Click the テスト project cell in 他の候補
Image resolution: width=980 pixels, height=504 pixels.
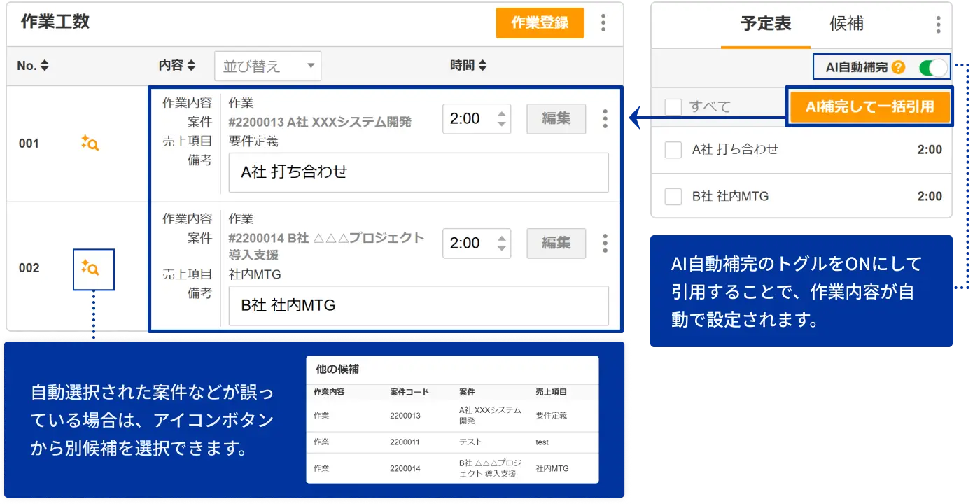[x=471, y=442]
